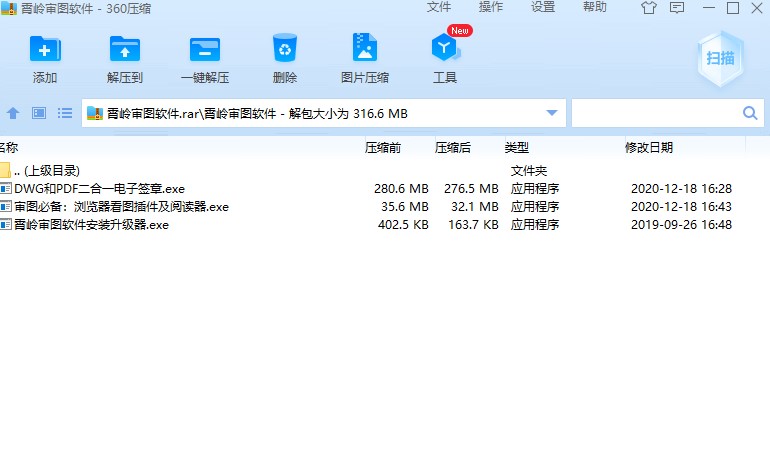
Task: Open the 帮助 menu
Action: [595, 7]
